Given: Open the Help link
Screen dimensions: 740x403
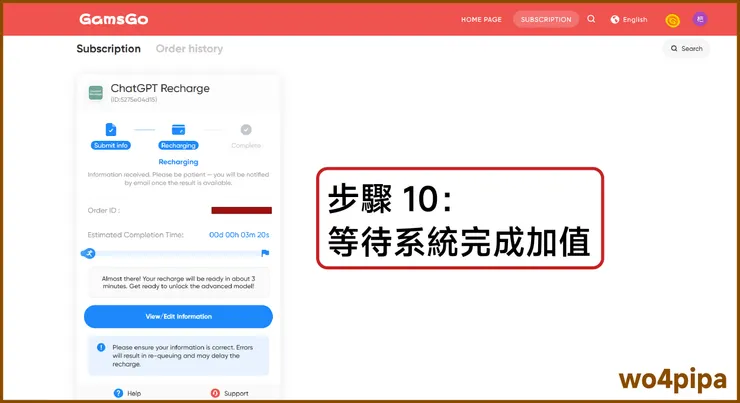Looking at the screenshot, I should [x=127, y=393].
